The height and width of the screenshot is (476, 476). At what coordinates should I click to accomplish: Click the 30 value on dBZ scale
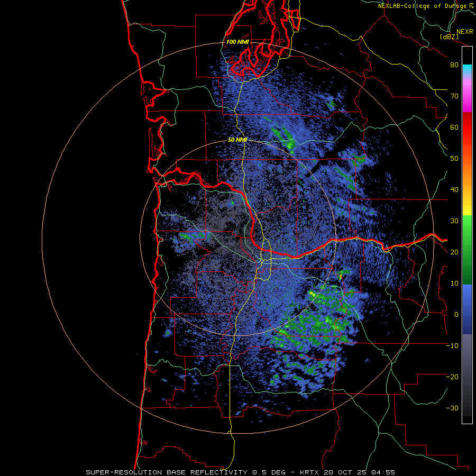click(454, 221)
